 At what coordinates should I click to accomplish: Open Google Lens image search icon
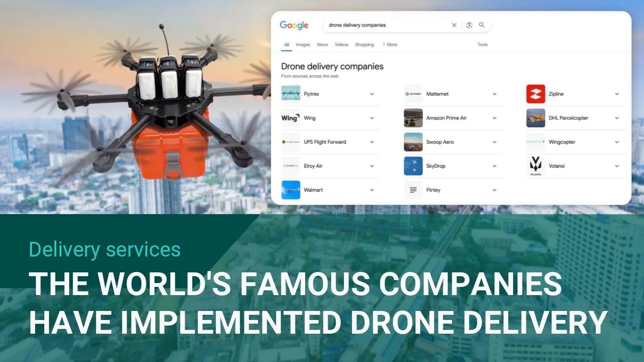point(469,25)
